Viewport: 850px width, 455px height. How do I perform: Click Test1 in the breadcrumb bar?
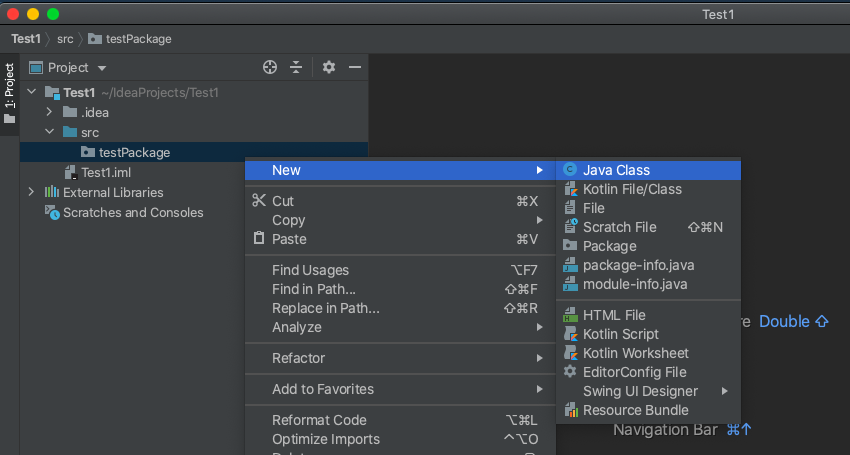point(25,39)
